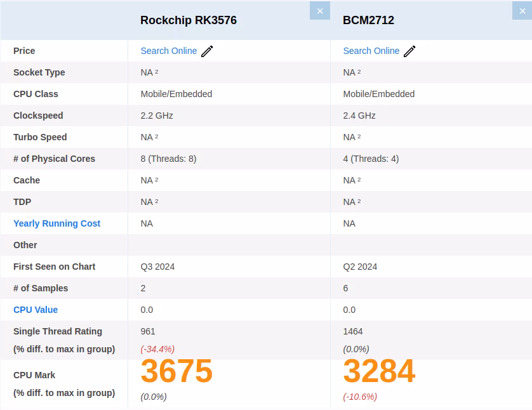Click the Clockspeed row label
The image size is (532, 410).
[x=38, y=116]
